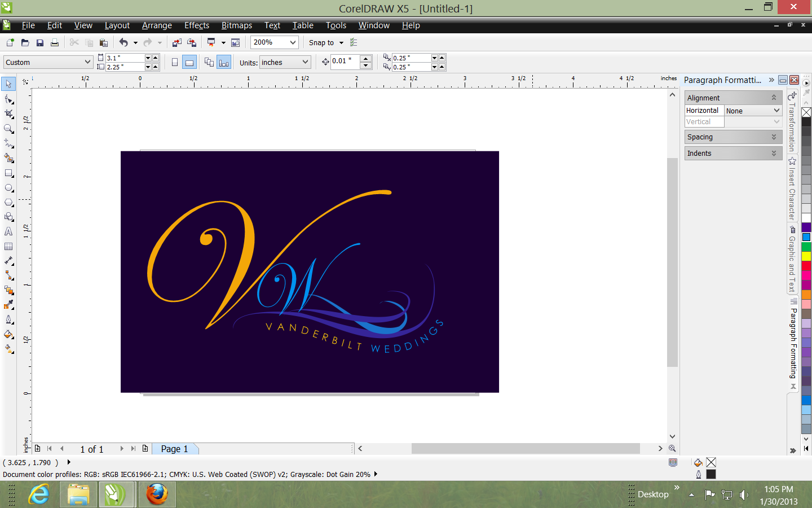Click the yellow swatch in color palette

(806, 256)
